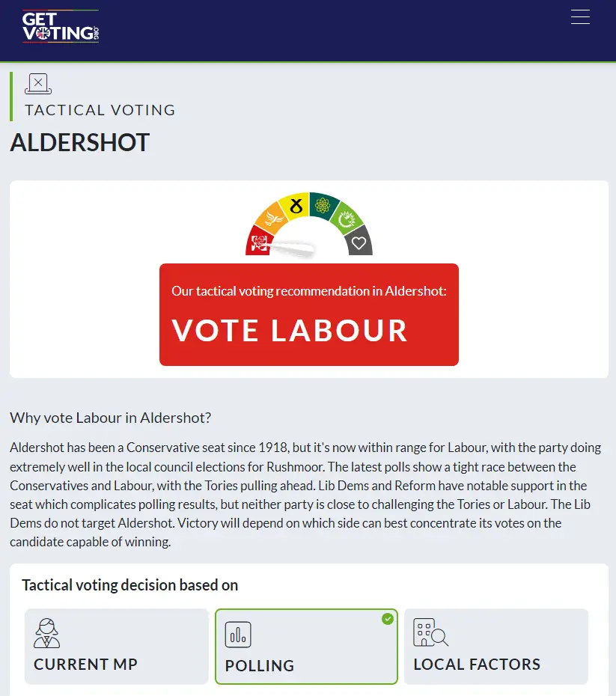This screenshot has width=616, height=696.
Task: Click the MP person icon
Action: point(47,633)
